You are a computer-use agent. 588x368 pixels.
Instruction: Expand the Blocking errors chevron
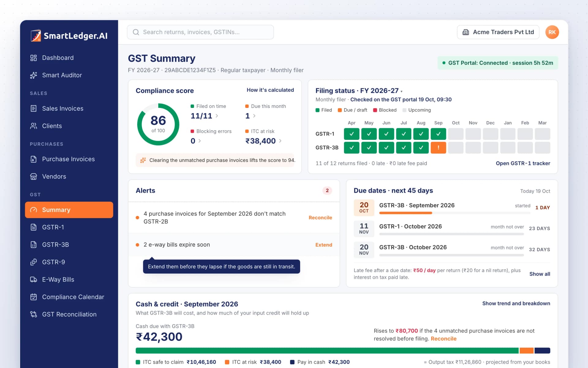[x=200, y=141]
